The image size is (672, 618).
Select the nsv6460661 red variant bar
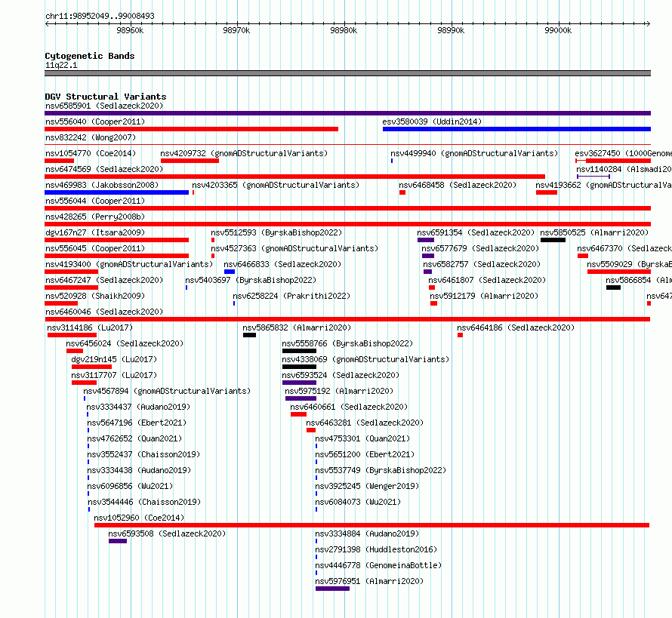click(298, 414)
